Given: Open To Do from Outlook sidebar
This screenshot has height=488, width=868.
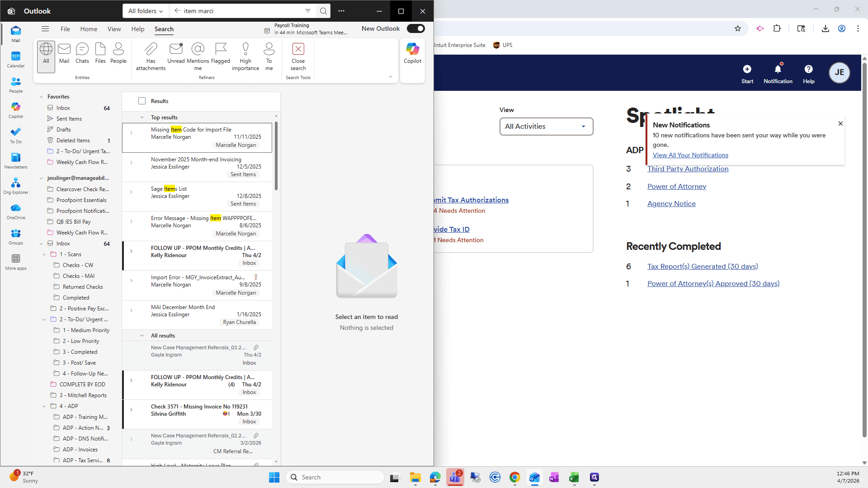Looking at the screenshot, I should (16, 136).
